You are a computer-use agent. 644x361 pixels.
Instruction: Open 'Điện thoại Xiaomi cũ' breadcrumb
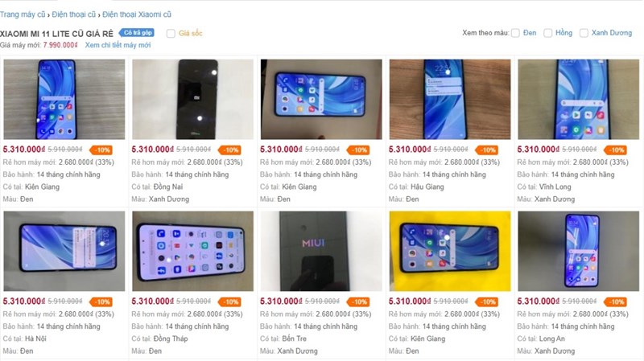[x=137, y=14]
